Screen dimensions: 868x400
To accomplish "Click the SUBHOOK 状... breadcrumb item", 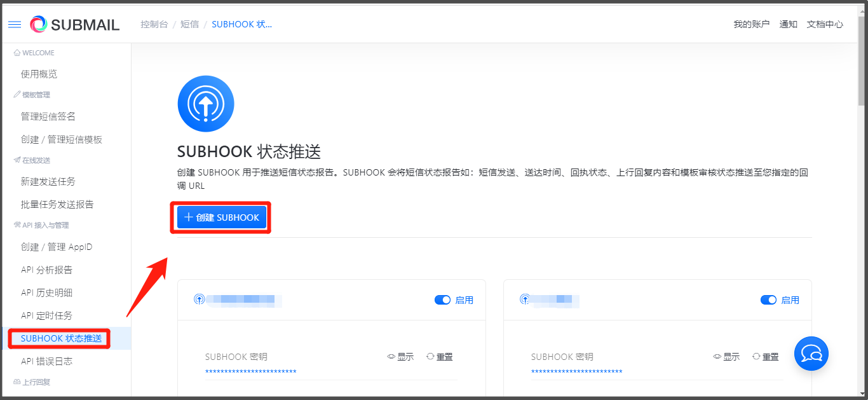I will point(242,24).
